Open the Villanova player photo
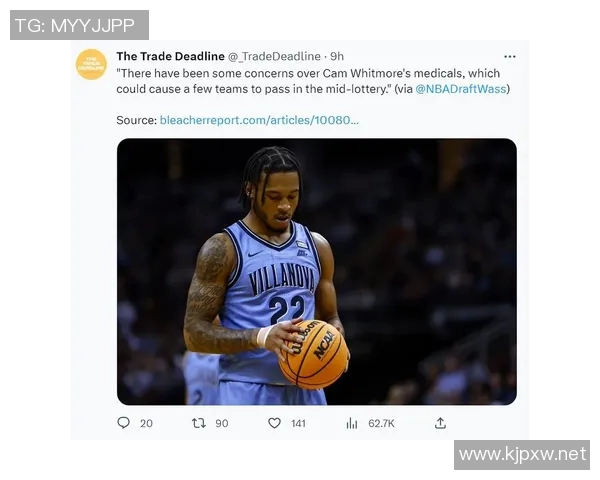Screen dimensions: 600x480 click(x=316, y=271)
